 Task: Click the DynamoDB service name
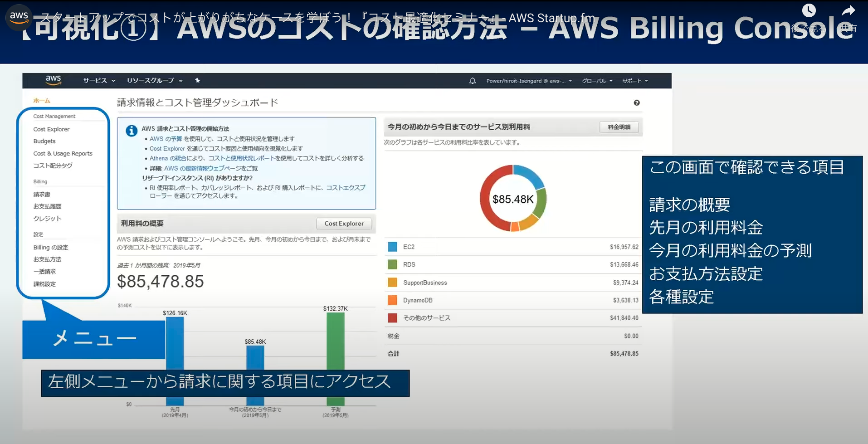pyautogui.click(x=418, y=300)
